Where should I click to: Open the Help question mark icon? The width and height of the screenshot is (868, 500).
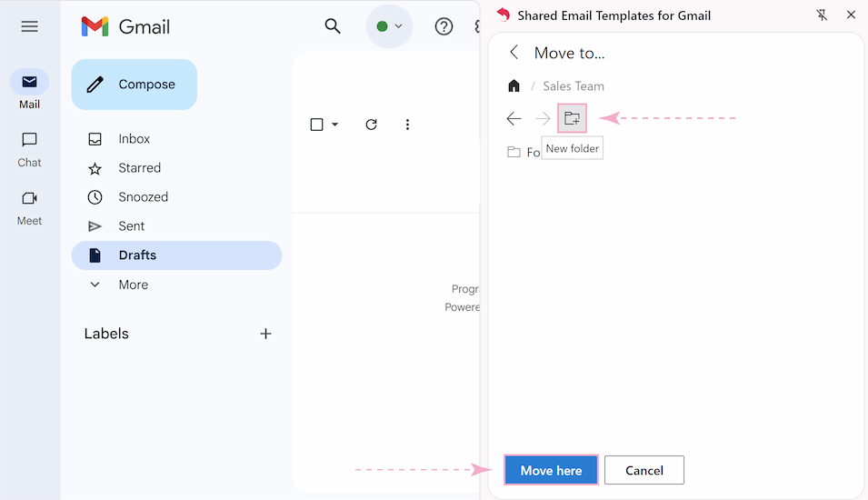pyautogui.click(x=444, y=26)
